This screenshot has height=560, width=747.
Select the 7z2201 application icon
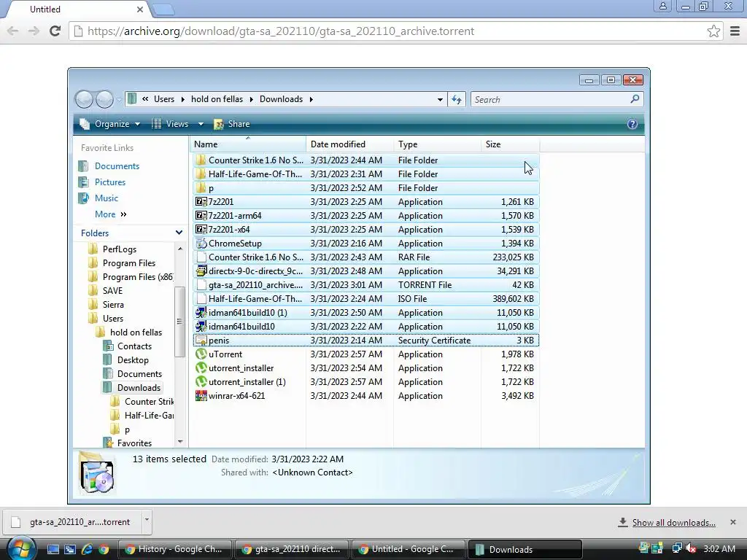(x=201, y=202)
